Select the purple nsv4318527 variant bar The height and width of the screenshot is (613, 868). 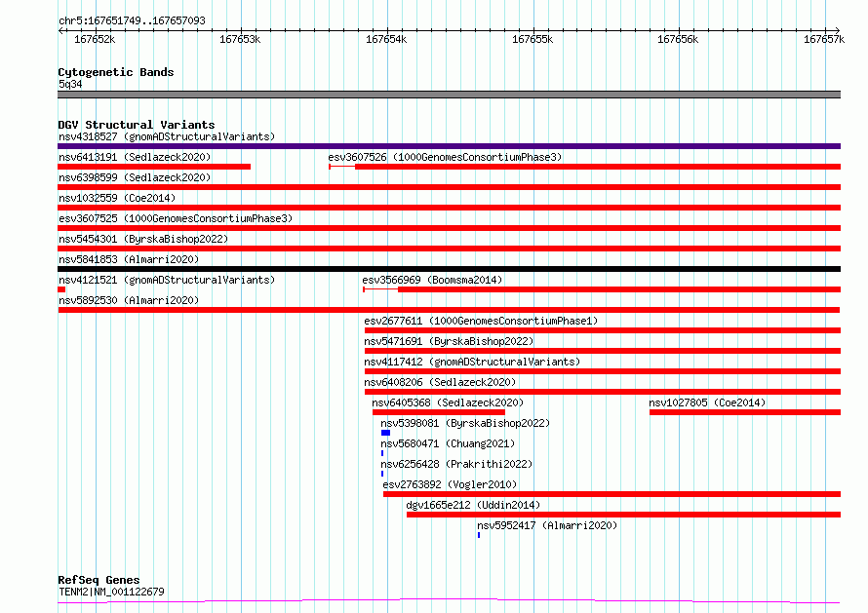tap(449, 146)
